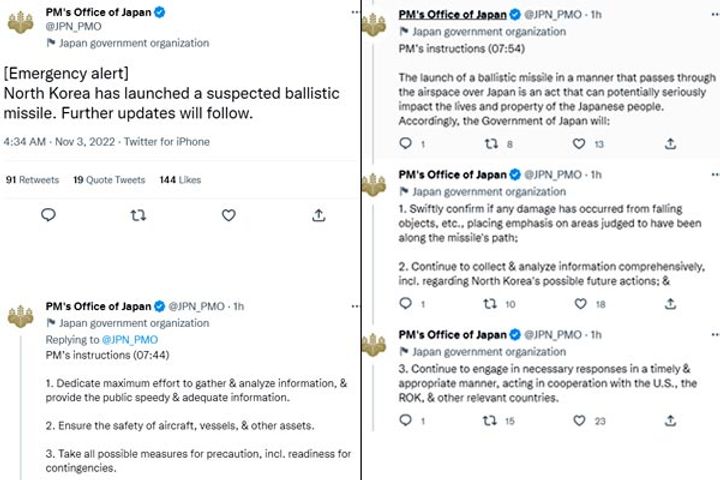Viewport: 720px width, 480px height.
Task: Retweet the tweet with 15 retweets
Action: pos(491,421)
